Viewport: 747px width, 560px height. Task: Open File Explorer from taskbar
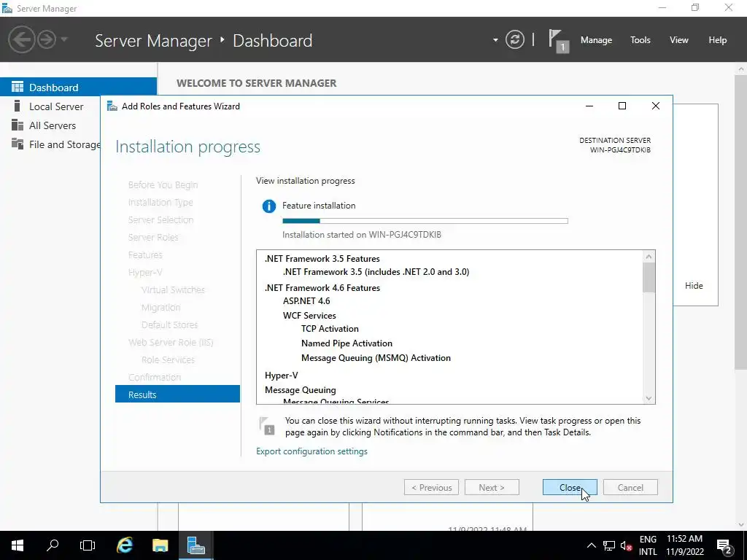pyautogui.click(x=160, y=545)
